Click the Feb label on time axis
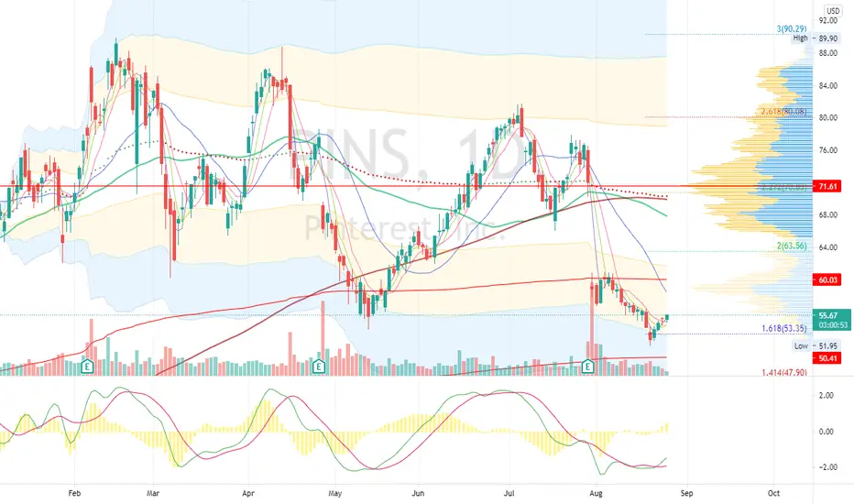 74,493
